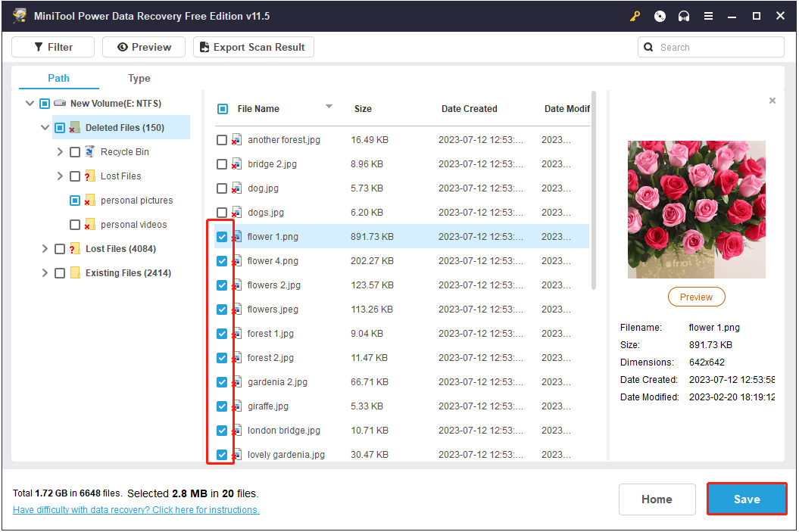Click the file icon of dog.jpg
Screen dimensions: 799x532
tap(236, 188)
